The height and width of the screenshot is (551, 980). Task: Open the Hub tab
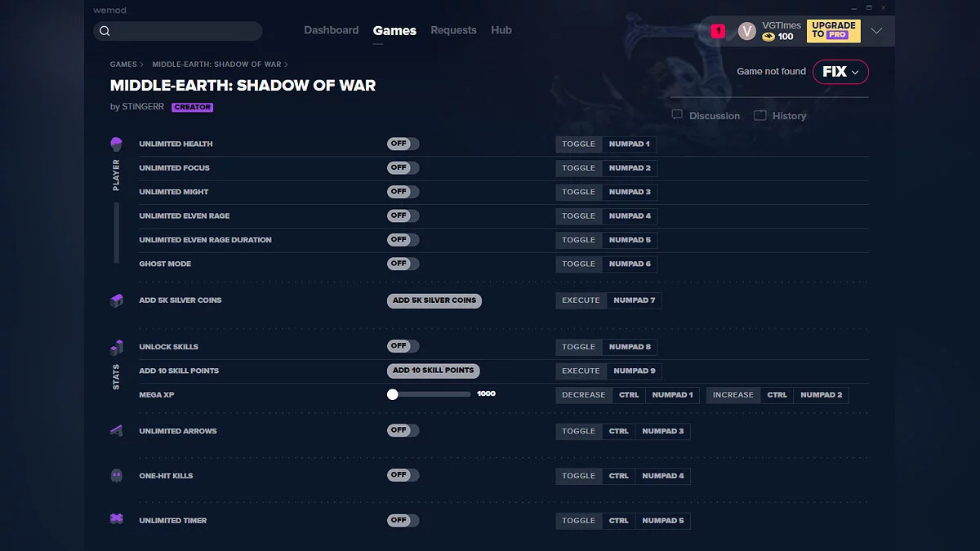(501, 30)
